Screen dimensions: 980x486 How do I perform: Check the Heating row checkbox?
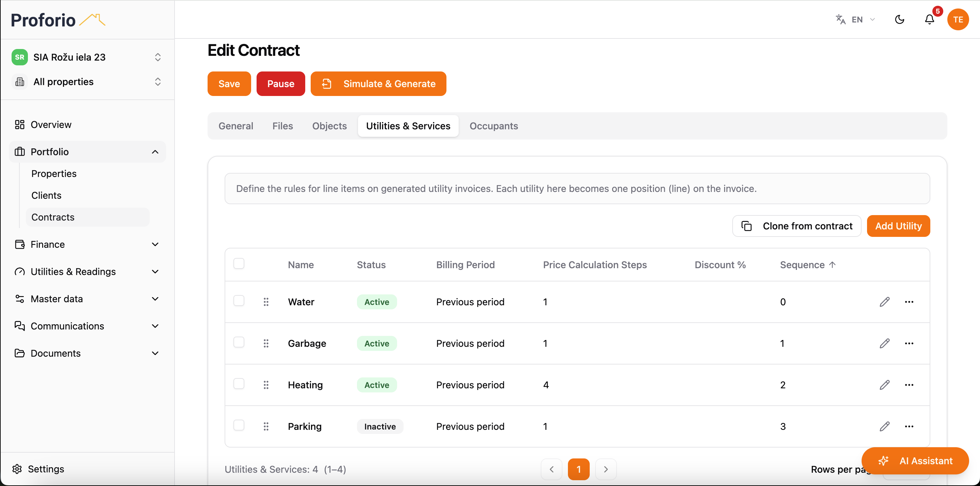[x=239, y=384]
